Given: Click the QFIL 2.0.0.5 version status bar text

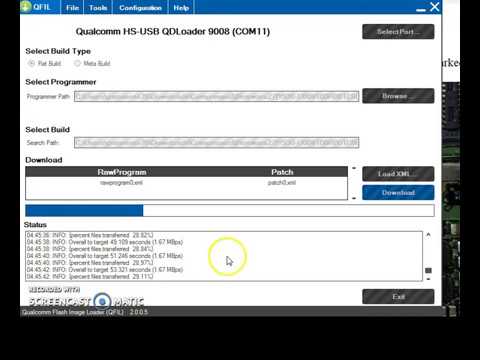Looking at the screenshot, I should (85, 312).
